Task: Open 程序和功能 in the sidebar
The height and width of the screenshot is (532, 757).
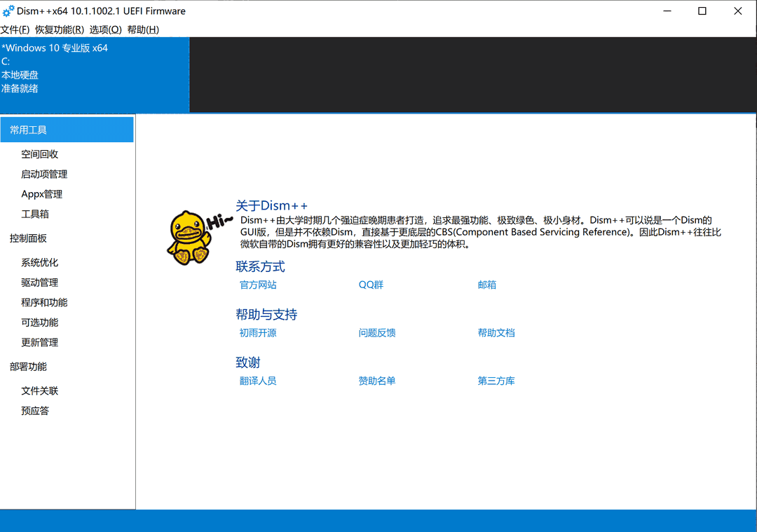Action: coord(44,302)
